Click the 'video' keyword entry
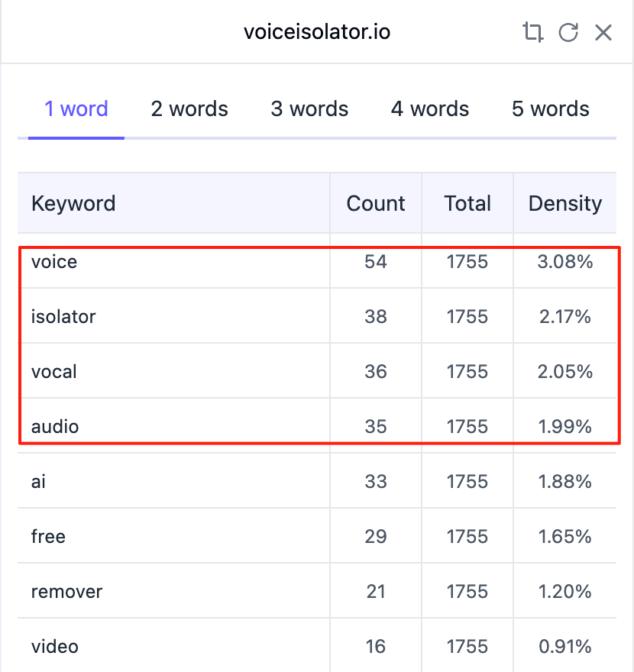 54,646
